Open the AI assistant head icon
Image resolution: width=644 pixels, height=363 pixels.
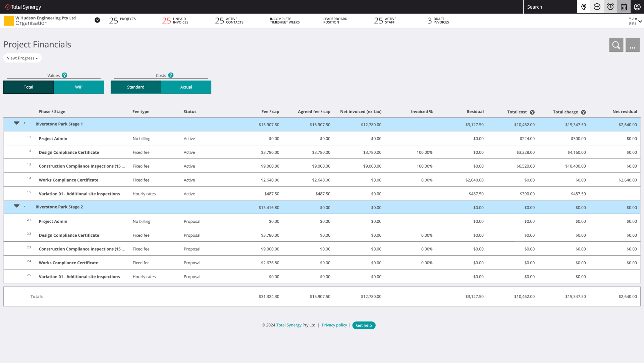(583, 7)
